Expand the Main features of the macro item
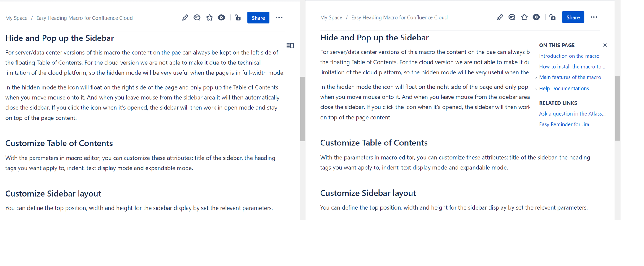The width and height of the screenshot is (644, 266). click(536, 78)
